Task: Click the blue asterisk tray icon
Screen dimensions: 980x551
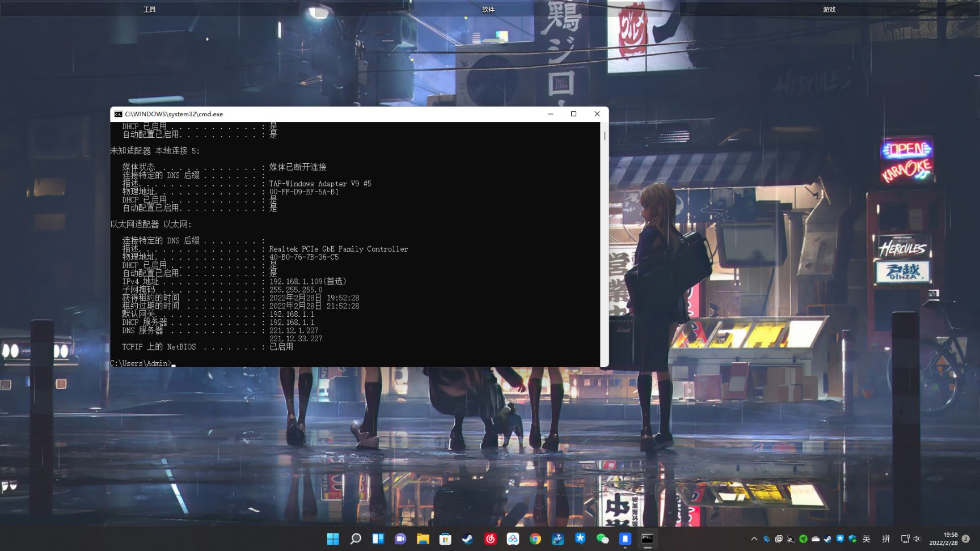Action: coord(840,539)
